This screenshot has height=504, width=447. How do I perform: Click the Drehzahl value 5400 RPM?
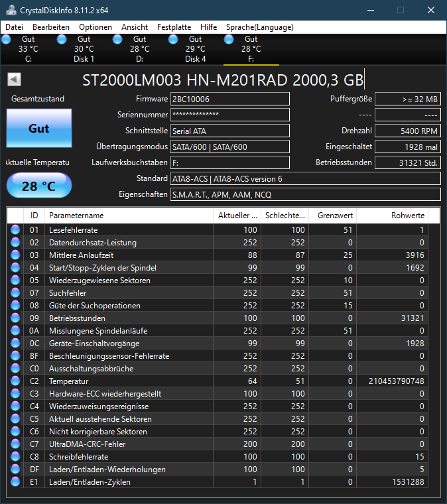[407, 131]
